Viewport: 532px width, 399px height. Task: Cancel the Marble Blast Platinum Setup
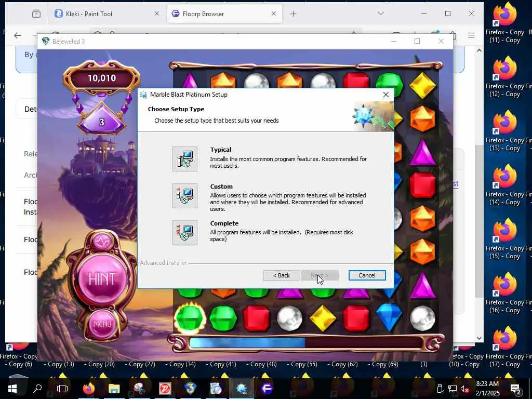coord(367,275)
